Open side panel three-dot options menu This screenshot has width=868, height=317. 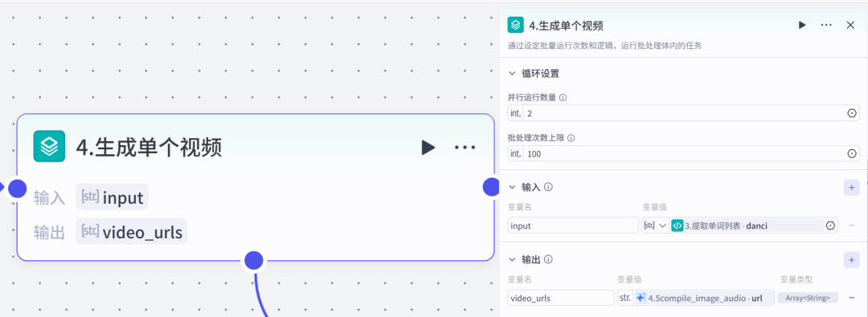coord(826,25)
